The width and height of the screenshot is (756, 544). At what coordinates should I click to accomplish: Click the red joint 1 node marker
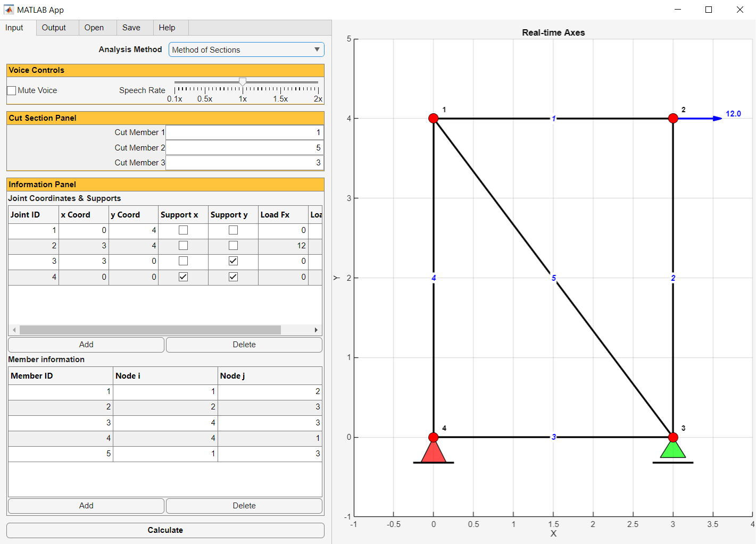point(434,118)
